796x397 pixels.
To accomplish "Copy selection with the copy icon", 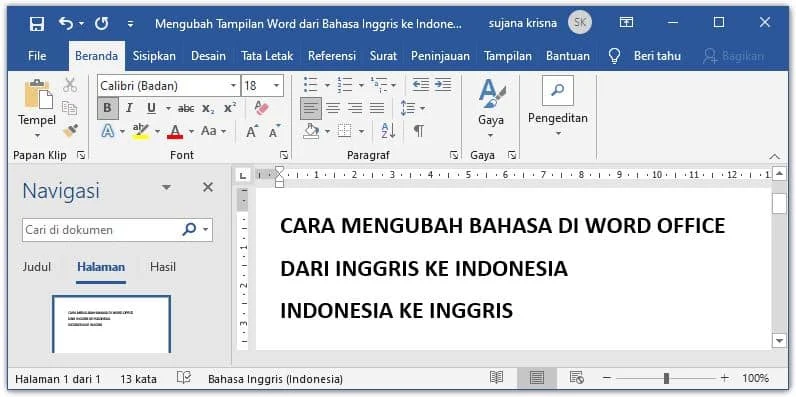I will pyautogui.click(x=70, y=108).
